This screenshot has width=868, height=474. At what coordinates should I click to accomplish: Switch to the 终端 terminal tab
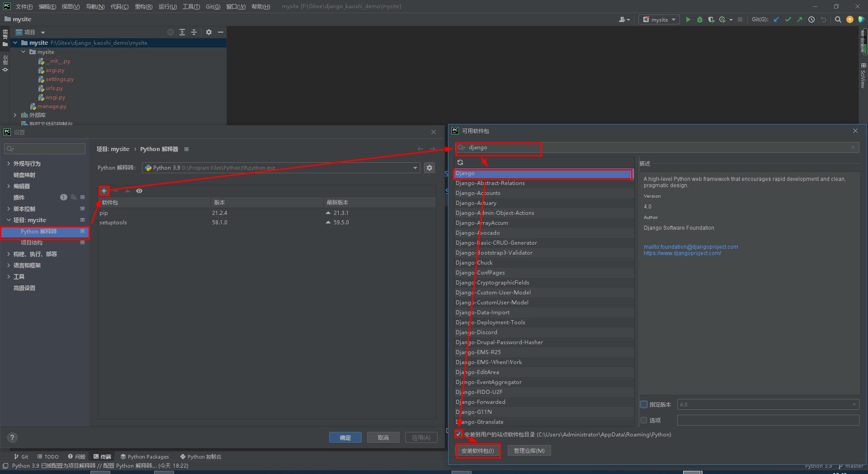102,456
